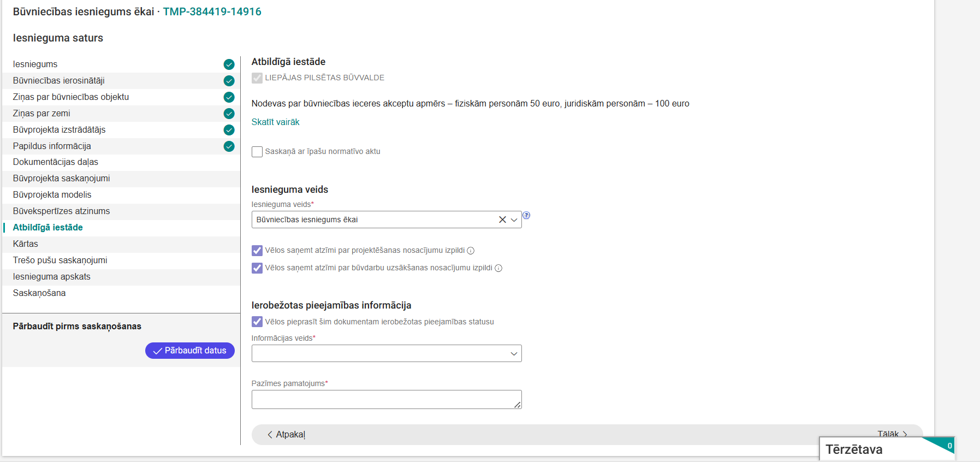Uncheck projektēšanas nosacījumu izpildi checkbox

(257, 251)
